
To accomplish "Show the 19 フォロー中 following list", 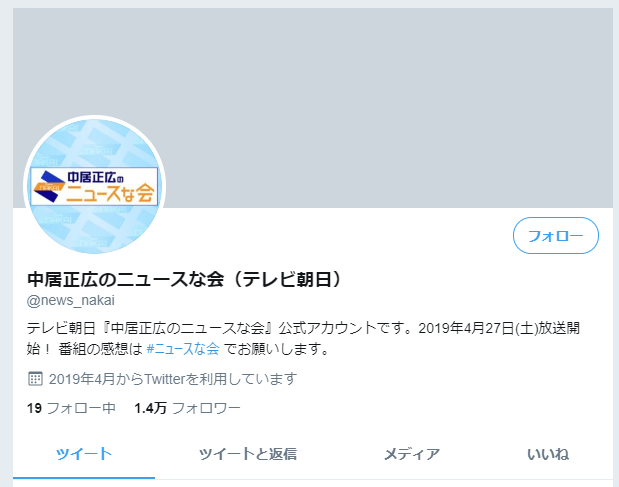I will tap(71, 408).
